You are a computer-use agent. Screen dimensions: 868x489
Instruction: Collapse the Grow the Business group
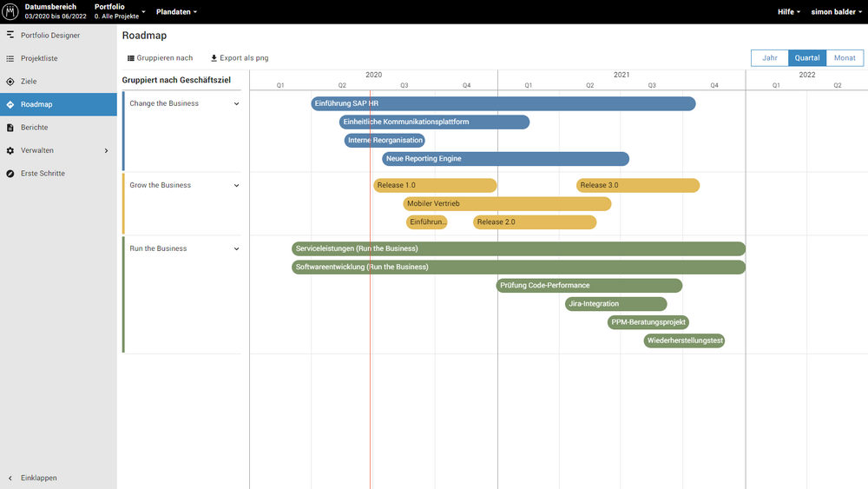pos(236,185)
